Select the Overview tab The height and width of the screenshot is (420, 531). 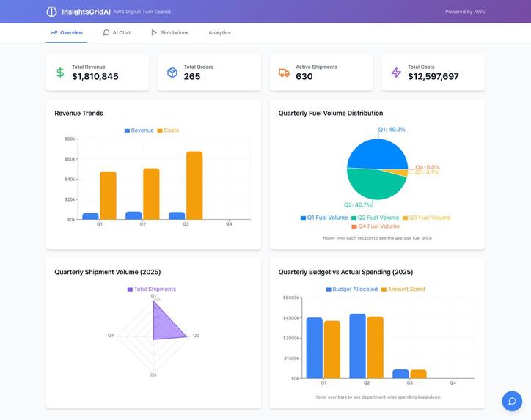pos(66,32)
